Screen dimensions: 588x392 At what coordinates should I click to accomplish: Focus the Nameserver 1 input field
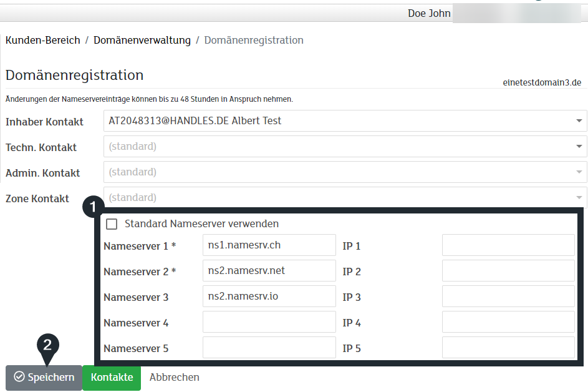click(x=269, y=245)
